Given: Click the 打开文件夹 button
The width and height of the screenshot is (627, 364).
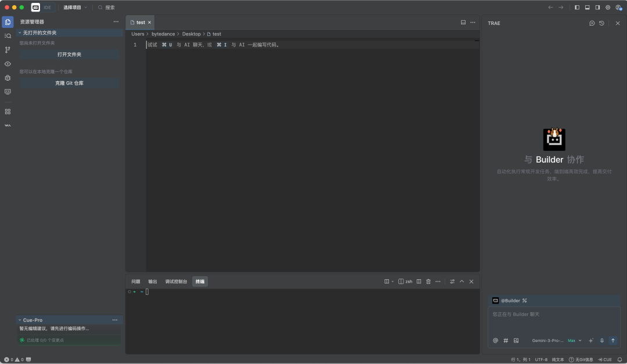Looking at the screenshot, I should pos(69,55).
